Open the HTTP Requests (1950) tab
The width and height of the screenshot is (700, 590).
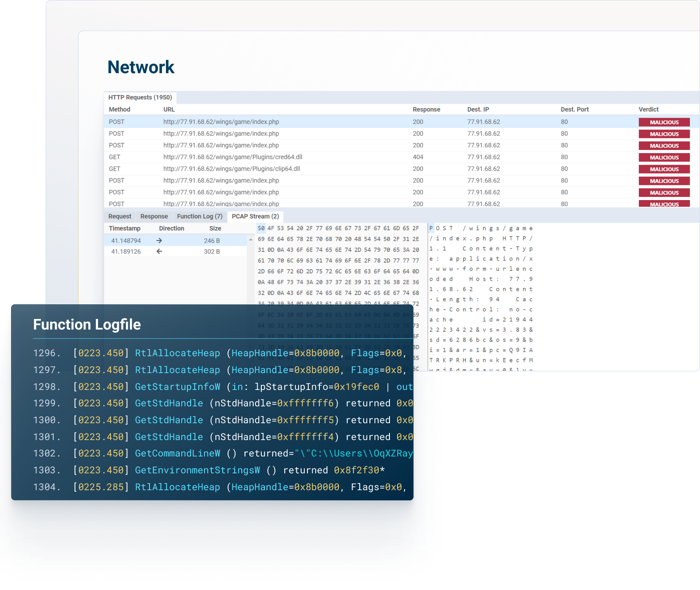[140, 98]
